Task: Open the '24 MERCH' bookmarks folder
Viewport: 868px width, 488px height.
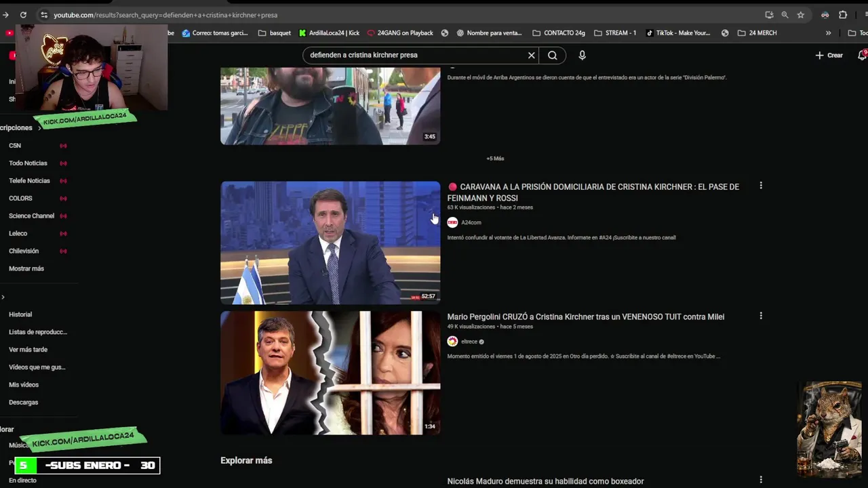Action: point(757,33)
